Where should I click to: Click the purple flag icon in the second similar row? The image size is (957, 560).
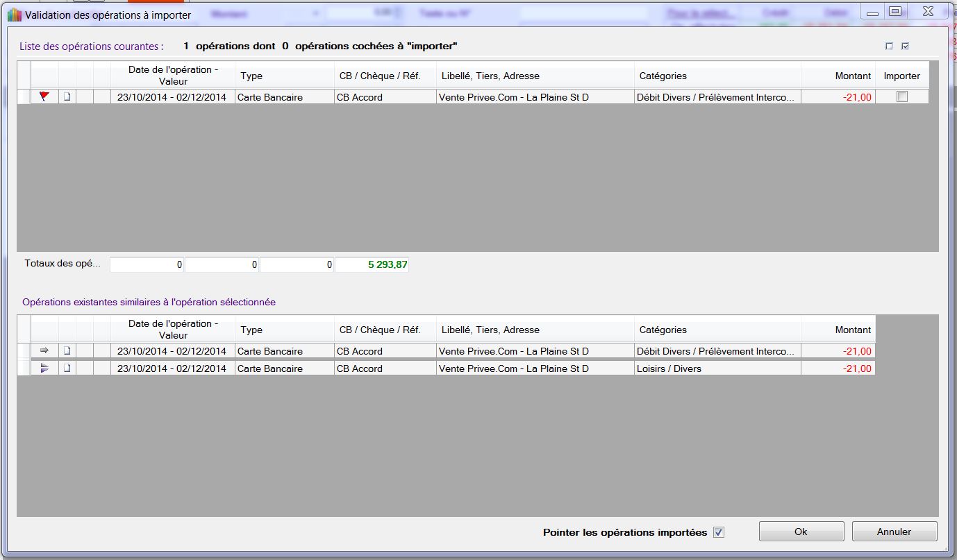tap(44, 368)
